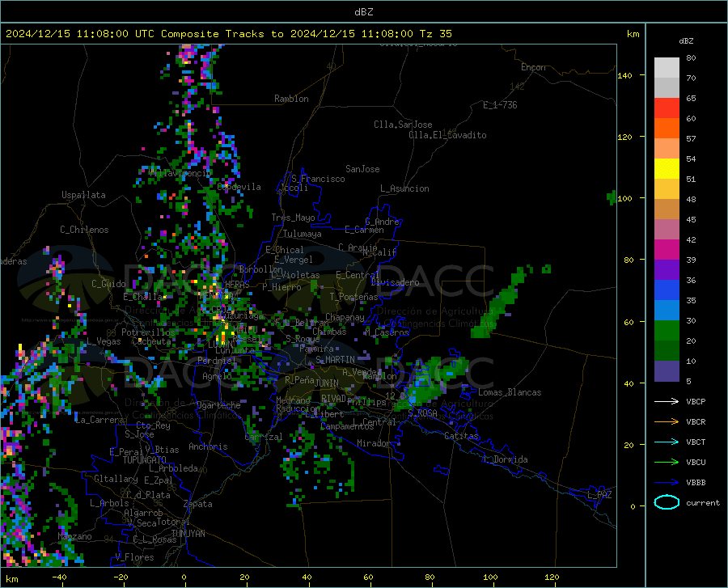Click the green VBCU arrow legend icon
Image resolution: width=728 pixels, height=588 pixels.
(x=667, y=462)
